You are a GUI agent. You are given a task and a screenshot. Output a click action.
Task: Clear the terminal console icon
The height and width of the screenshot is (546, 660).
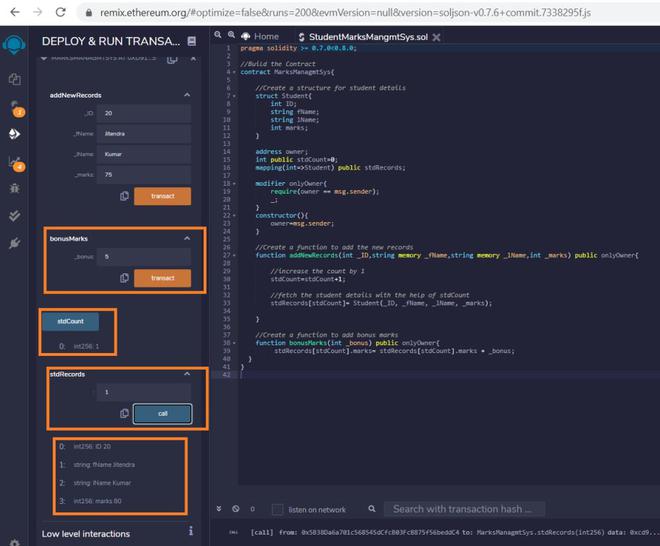coord(236,509)
